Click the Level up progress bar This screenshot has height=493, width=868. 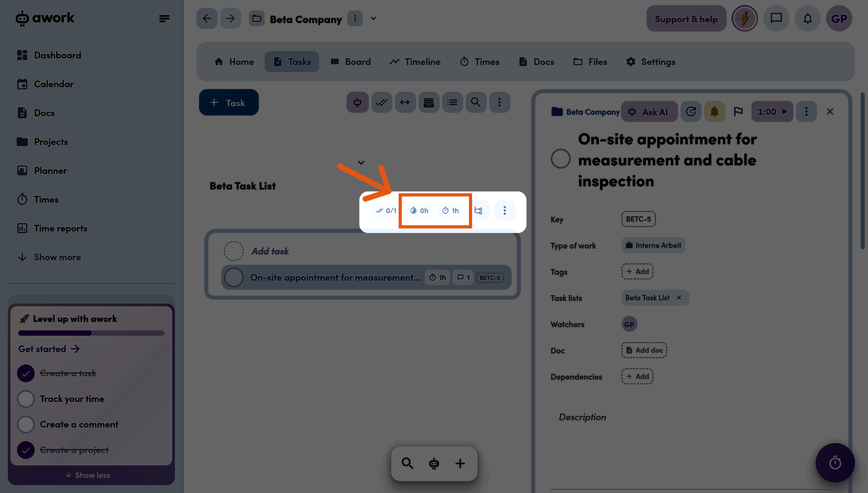91,333
